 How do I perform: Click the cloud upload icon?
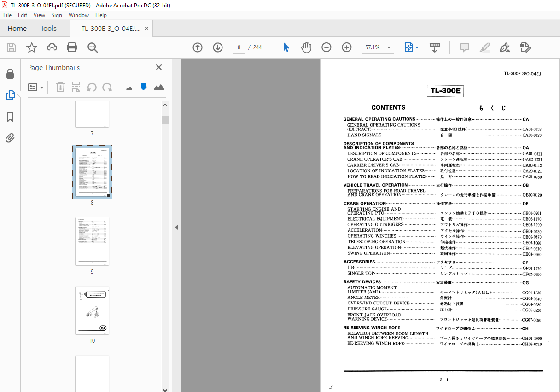point(52,47)
